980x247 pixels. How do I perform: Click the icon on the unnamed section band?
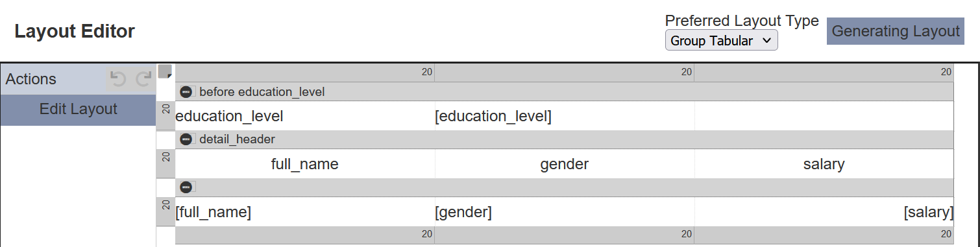188,187
